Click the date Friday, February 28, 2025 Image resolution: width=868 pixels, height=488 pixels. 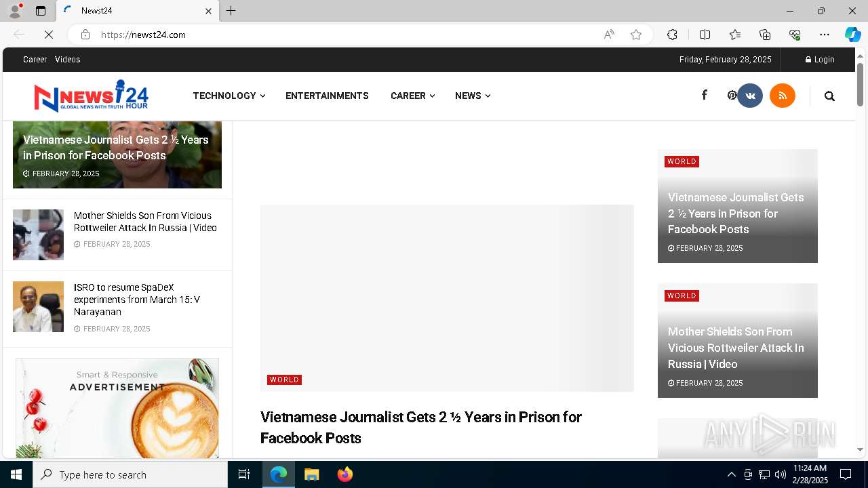click(726, 60)
